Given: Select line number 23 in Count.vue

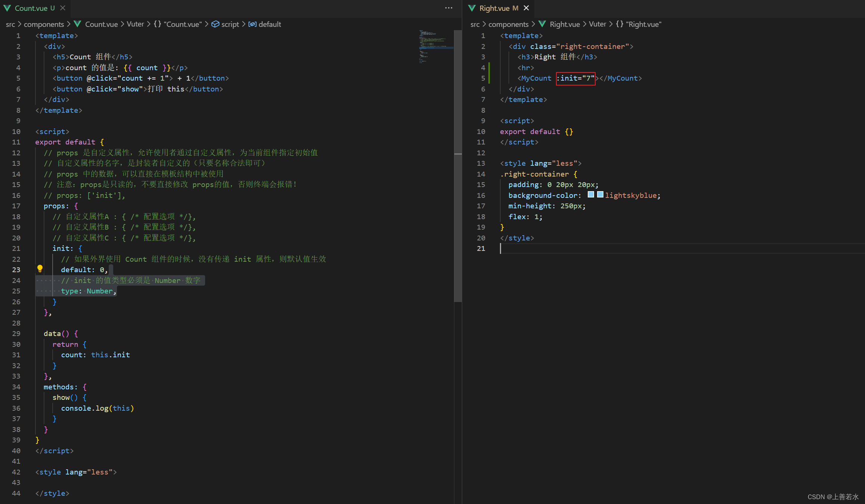Looking at the screenshot, I should (16, 270).
